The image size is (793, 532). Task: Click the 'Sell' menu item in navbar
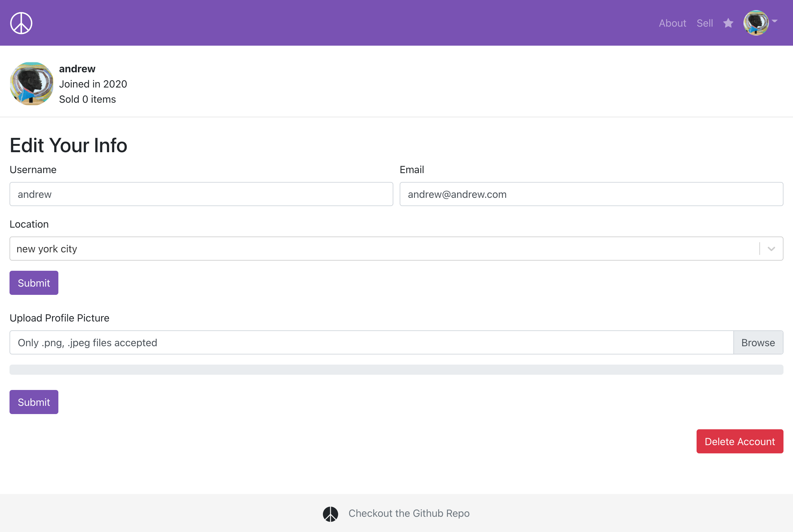click(705, 23)
